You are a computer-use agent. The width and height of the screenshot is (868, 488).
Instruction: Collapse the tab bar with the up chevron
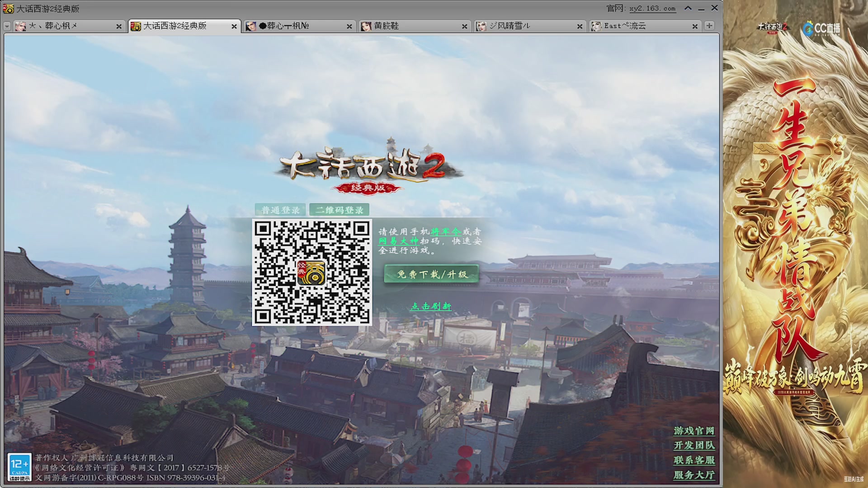[x=688, y=8]
